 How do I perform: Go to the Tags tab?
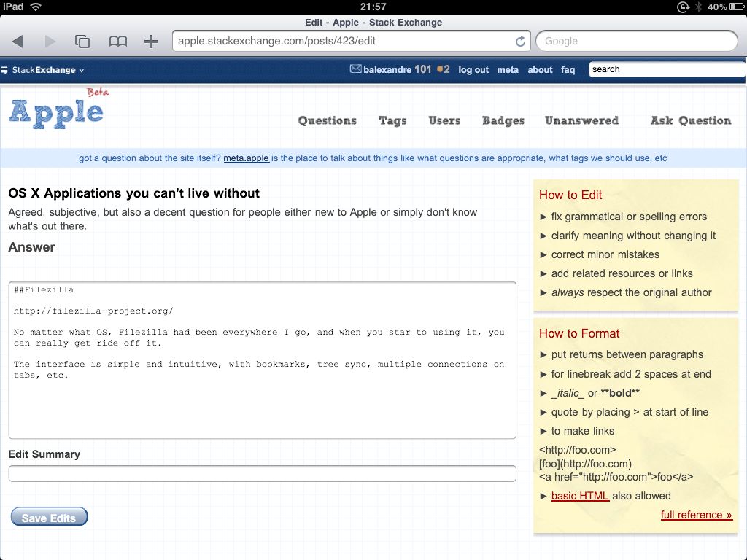[x=392, y=120]
